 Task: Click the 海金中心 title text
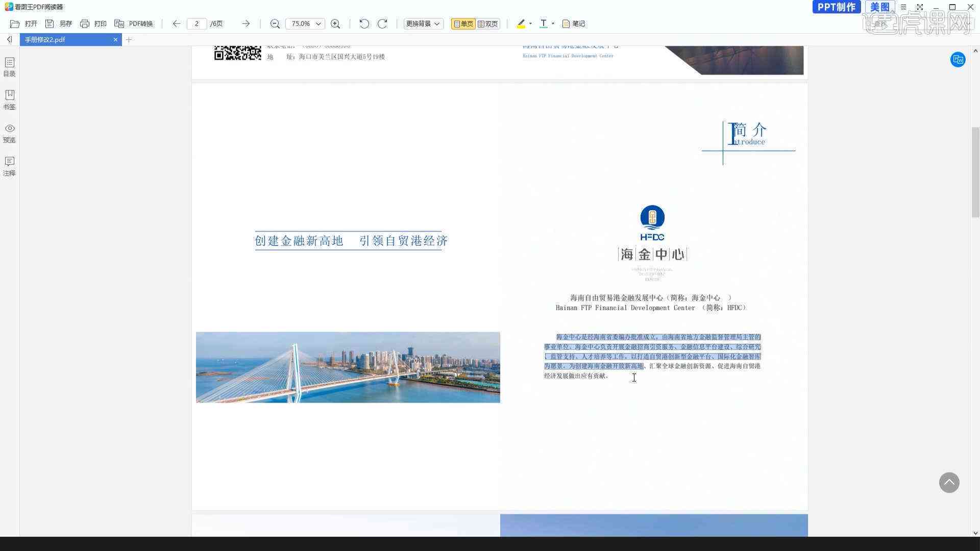coord(652,254)
